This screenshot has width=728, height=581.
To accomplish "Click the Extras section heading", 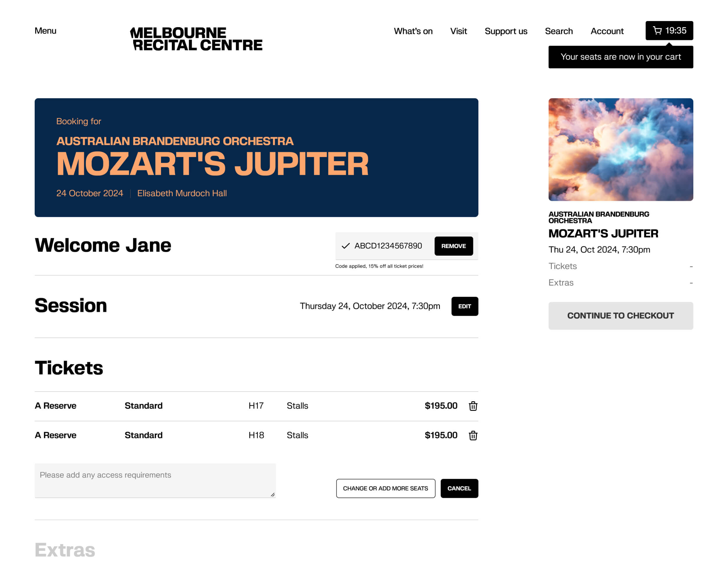I will pyautogui.click(x=65, y=550).
